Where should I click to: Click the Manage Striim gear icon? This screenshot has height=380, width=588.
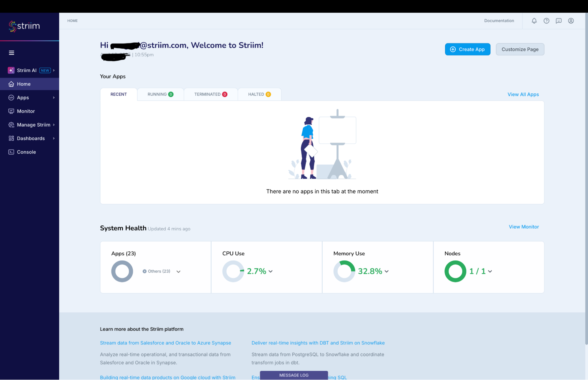point(11,125)
